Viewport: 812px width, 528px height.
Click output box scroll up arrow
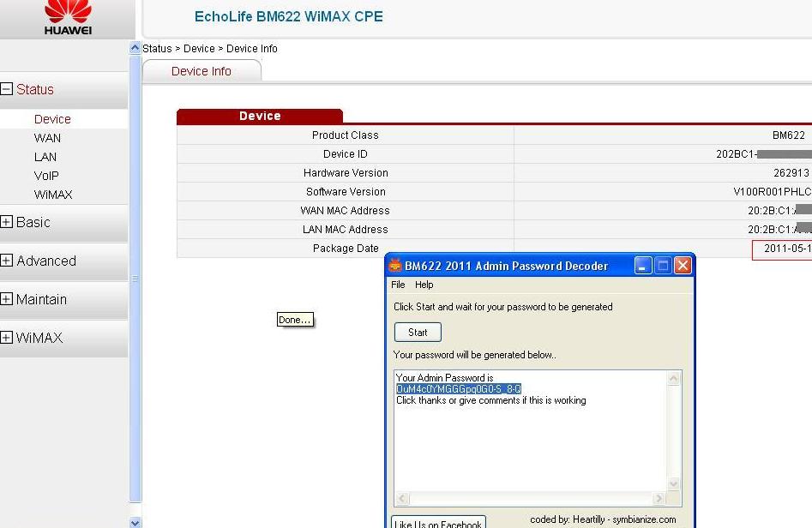click(674, 379)
